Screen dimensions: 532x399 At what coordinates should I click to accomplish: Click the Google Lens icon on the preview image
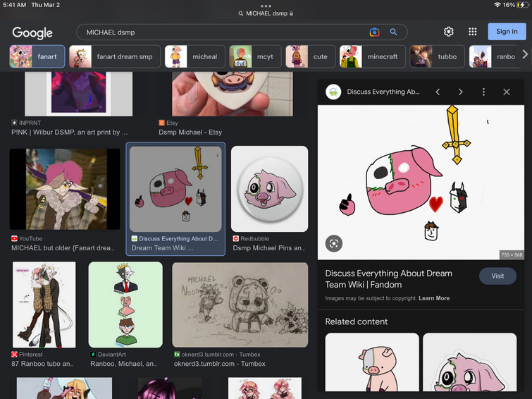(x=334, y=243)
